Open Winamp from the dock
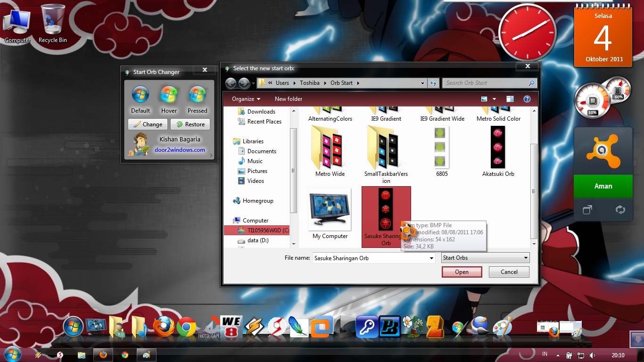The image size is (644, 362). tap(254, 327)
